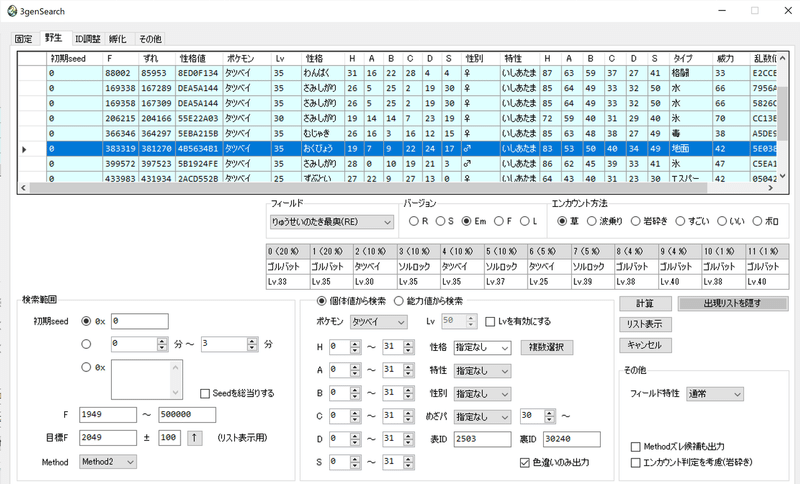Click the リスト表示 button
This screenshot has height=484, width=800.
tap(645, 324)
